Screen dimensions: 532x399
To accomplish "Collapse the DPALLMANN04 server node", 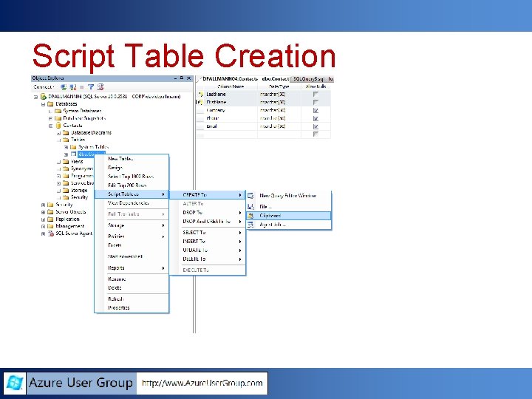I will pyautogui.click(x=36, y=97).
